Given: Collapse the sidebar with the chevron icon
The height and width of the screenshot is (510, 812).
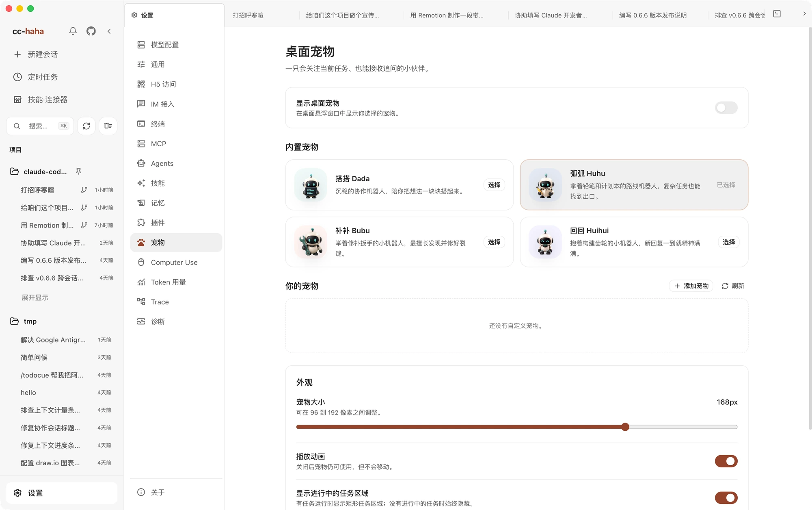Looking at the screenshot, I should (109, 31).
